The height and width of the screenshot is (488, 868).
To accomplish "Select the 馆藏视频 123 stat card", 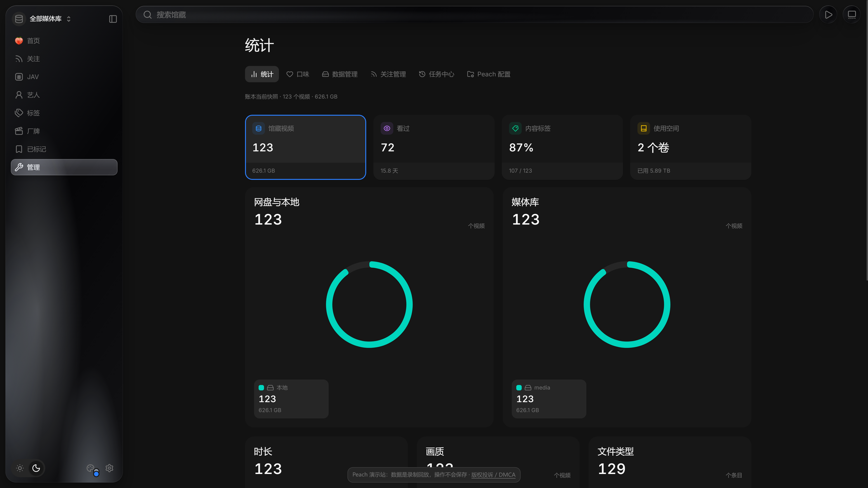I will (305, 147).
